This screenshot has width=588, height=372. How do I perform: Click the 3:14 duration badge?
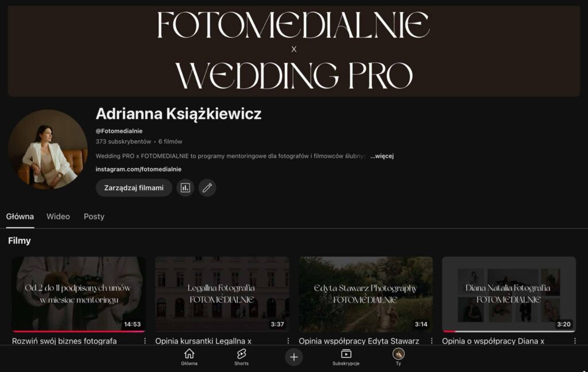421,324
